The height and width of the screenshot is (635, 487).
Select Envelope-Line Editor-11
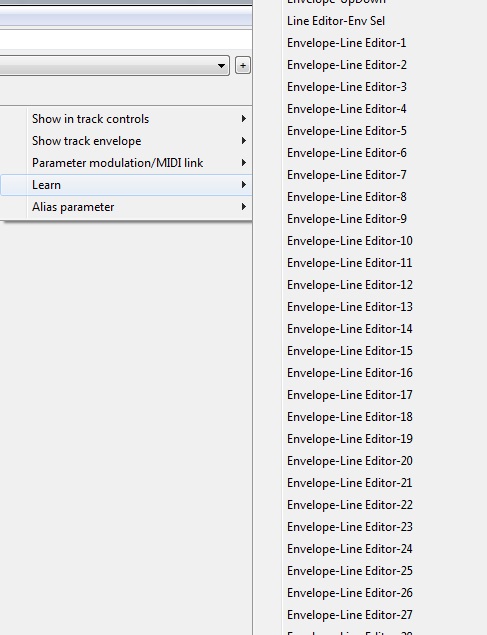[350, 263]
